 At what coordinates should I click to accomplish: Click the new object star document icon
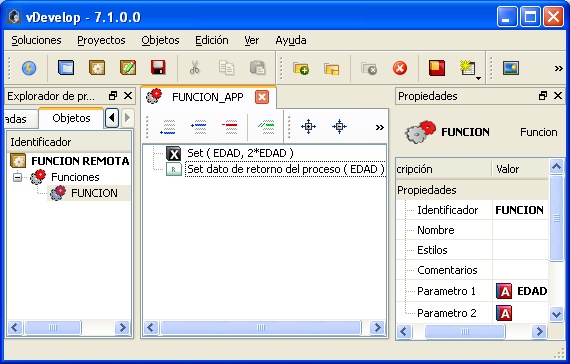(x=467, y=68)
